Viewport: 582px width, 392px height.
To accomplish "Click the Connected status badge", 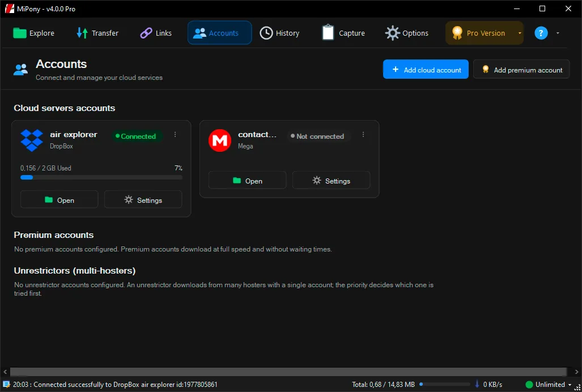I will [136, 136].
